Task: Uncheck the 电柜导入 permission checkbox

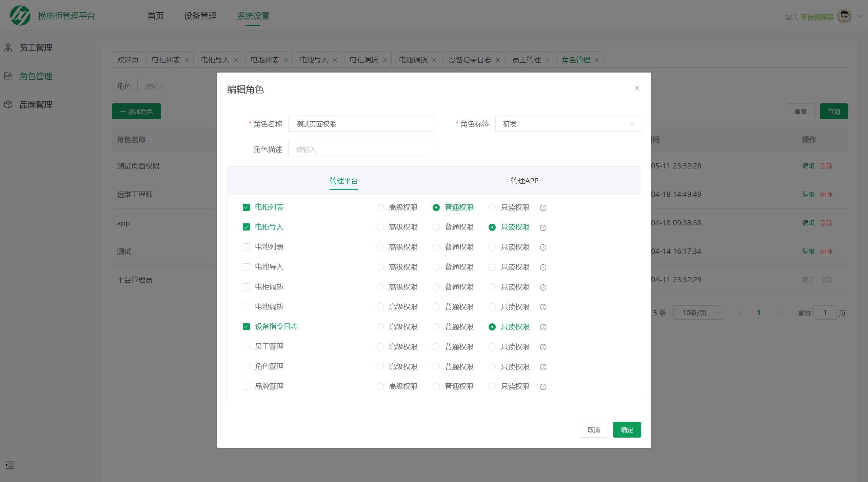Action: tap(246, 227)
